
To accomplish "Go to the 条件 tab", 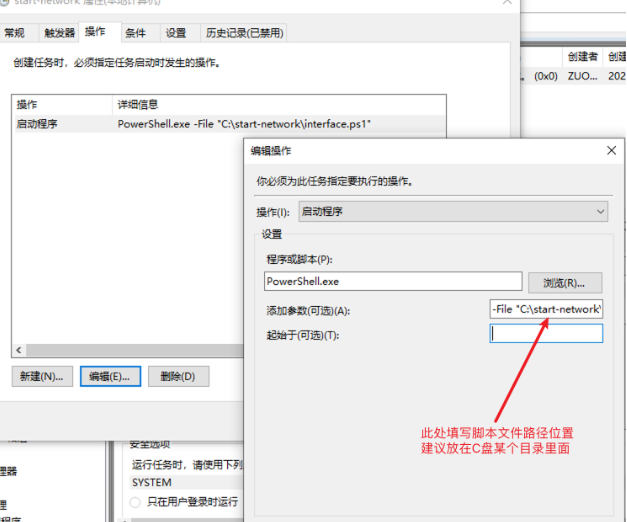I will (135, 33).
